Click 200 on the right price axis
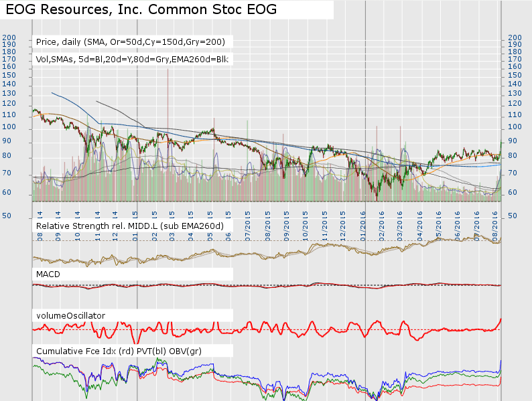Viewport: 532px width, 401px height. (515, 37)
